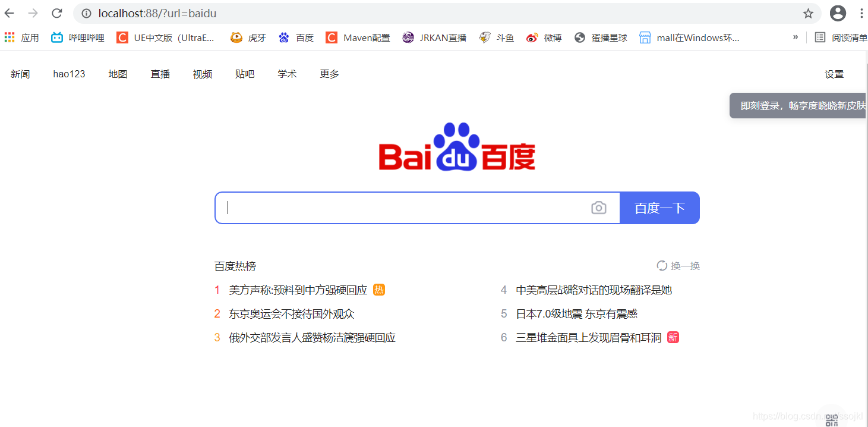This screenshot has height=427, width=868.
Task: Open 日本7.0级地震 东京有震感 headline
Action: click(577, 314)
